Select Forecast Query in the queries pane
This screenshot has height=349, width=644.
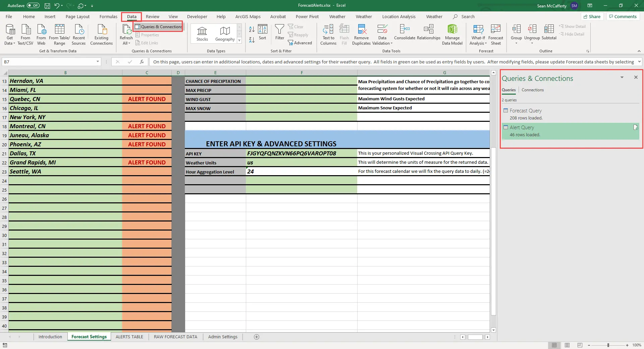(525, 111)
